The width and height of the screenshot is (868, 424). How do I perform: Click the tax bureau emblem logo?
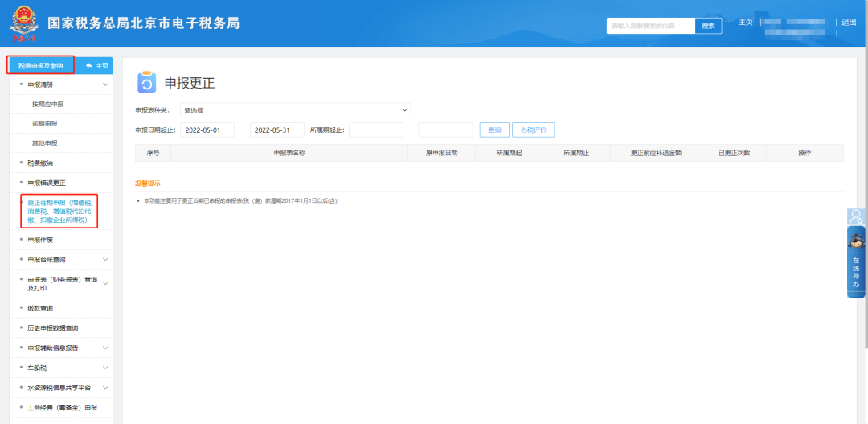(24, 24)
